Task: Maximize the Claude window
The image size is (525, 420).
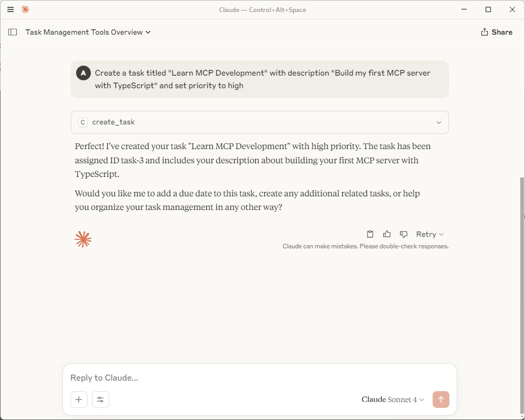Action: pos(488,9)
